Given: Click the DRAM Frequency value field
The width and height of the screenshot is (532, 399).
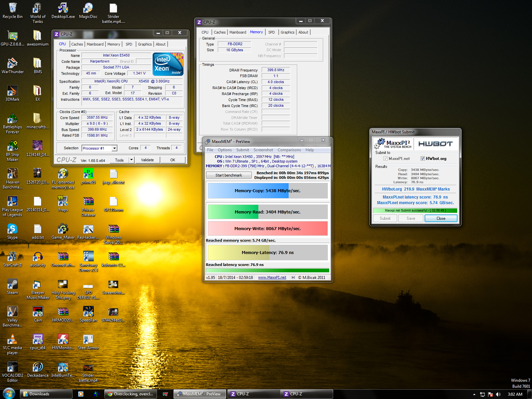Looking at the screenshot, I should tap(276, 70).
